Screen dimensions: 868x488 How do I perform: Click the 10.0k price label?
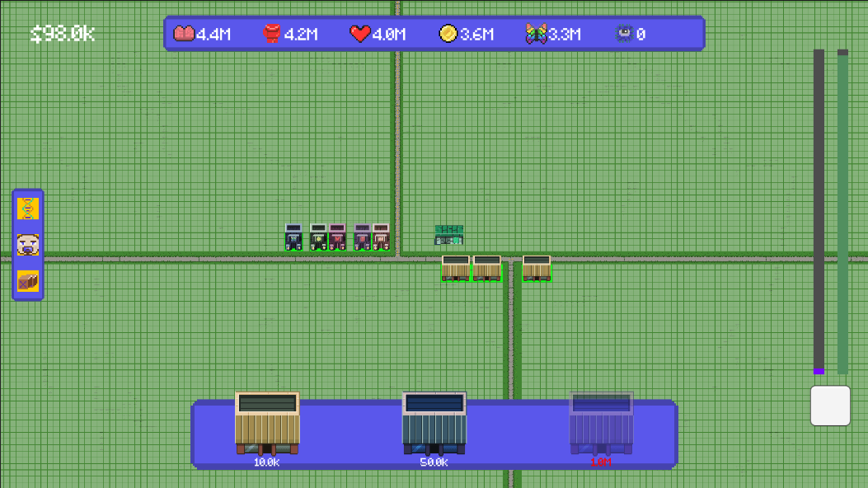[x=267, y=462]
